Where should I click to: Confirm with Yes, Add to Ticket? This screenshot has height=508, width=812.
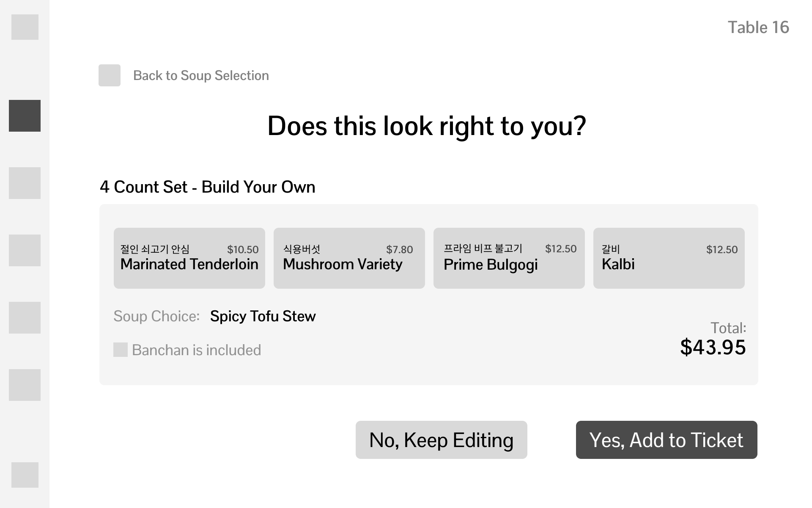666,440
